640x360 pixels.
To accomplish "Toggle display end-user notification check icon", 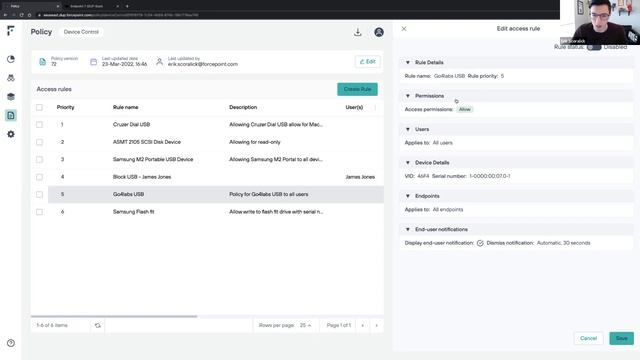I will pos(480,243).
